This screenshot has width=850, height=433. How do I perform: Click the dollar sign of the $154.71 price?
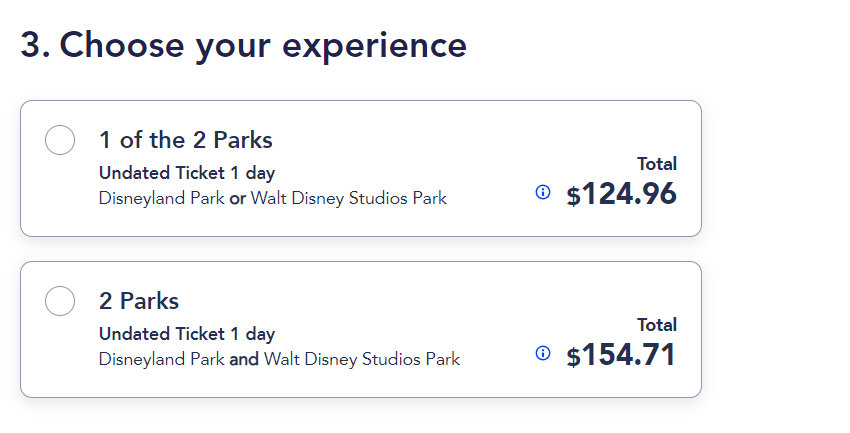tap(573, 357)
